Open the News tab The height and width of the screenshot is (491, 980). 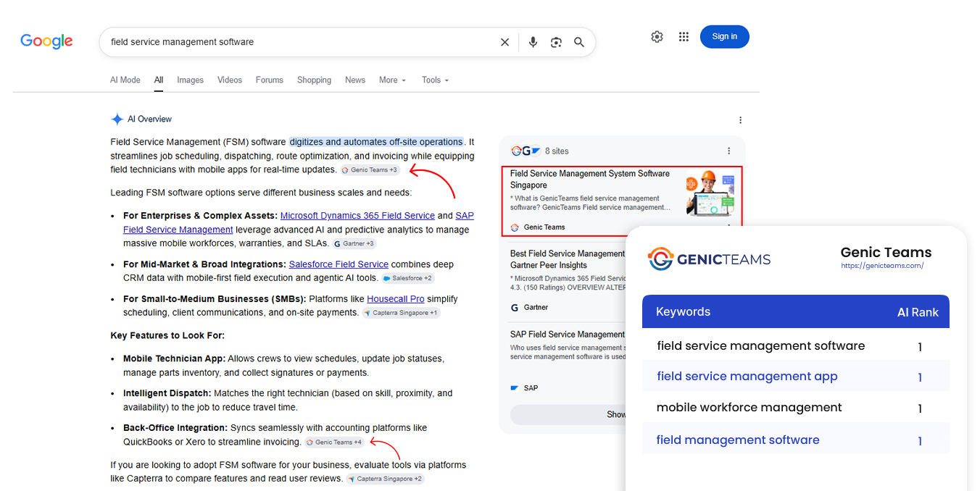coord(355,80)
